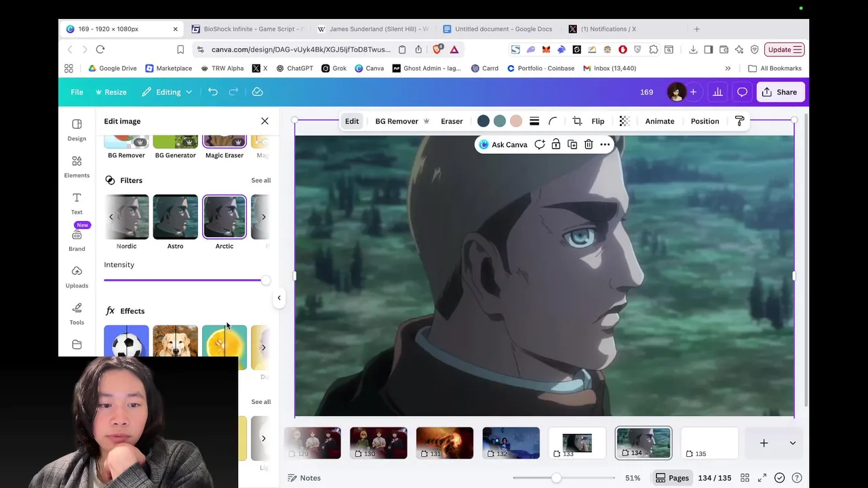The width and height of the screenshot is (868, 488).
Task: Open the Elements panel
Action: pyautogui.click(x=77, y=166)
